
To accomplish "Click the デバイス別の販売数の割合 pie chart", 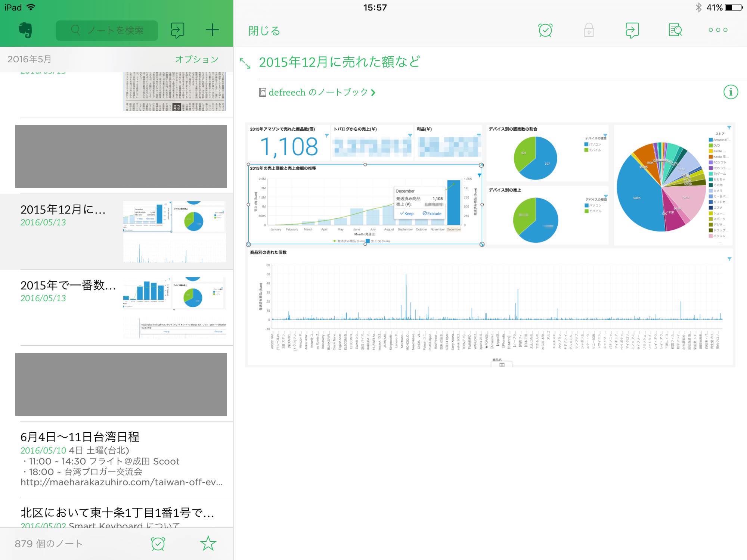I will coord(535,158).
